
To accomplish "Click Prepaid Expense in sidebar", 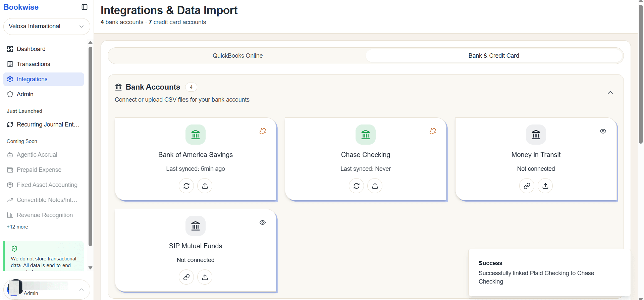I will tap(44, 170).
